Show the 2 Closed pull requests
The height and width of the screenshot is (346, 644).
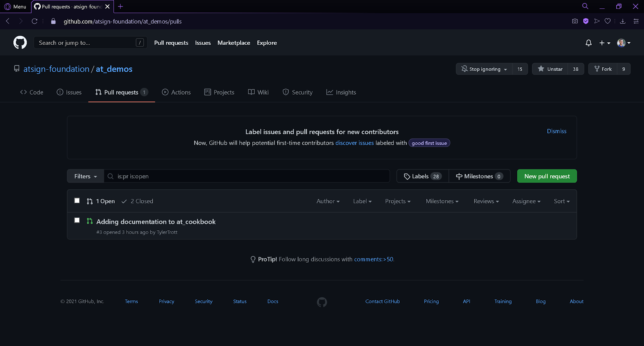click(x=137, y=201)
